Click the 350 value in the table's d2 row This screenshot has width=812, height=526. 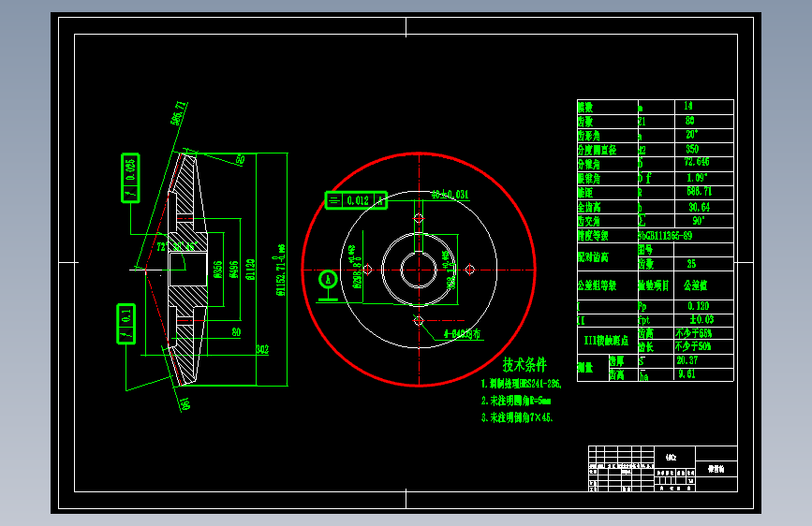tap(692, 149)
